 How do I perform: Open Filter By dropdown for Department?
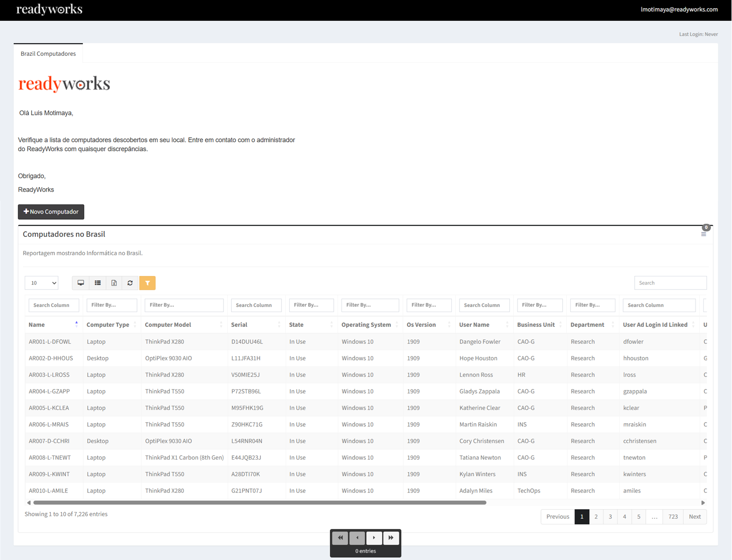tap(592, 305)
